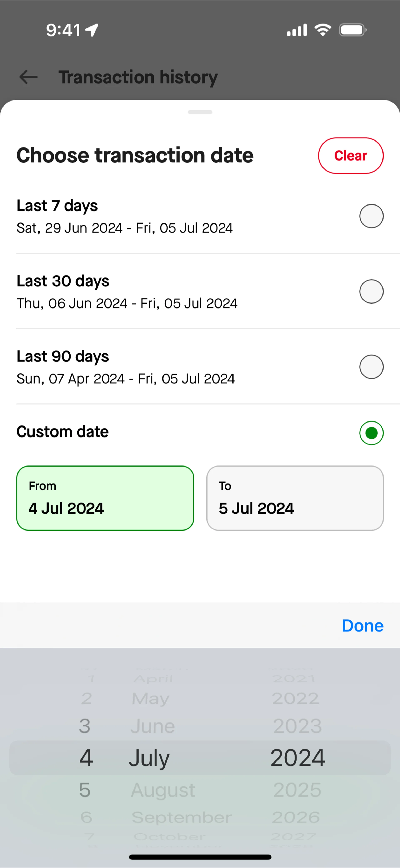Tap the back arrow icon
The height and width of the screenshot is (868, 400).
[x=29, y=77]
